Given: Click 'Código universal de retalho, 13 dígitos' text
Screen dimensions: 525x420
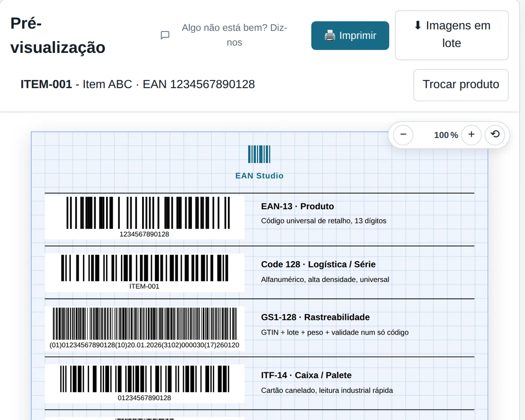Looking at the screenshot, I should click(324, 221).
